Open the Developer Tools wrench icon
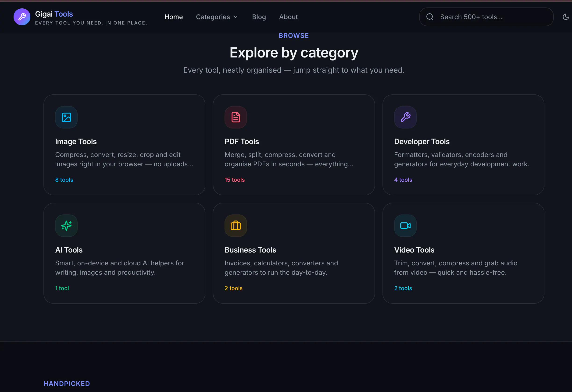This screenshot has width=572, height=392. [405, 117]
